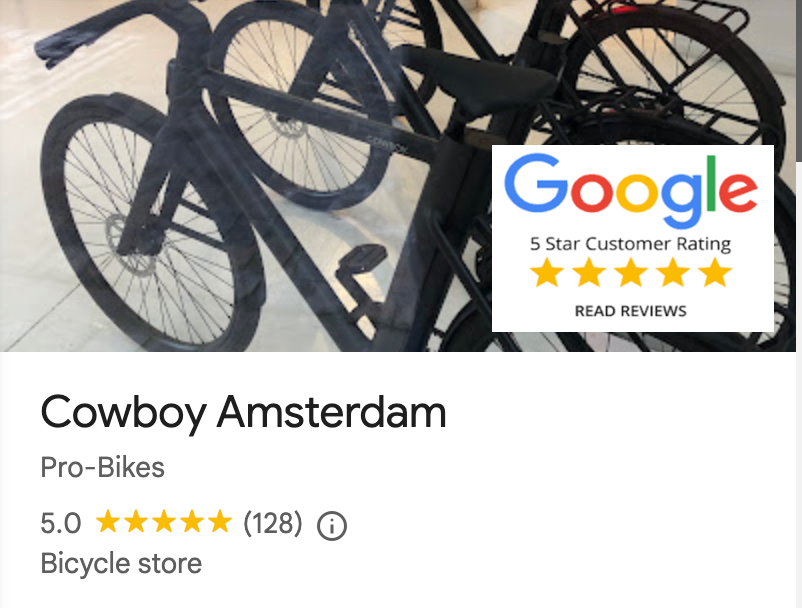Click READ REVIEWS on the Google badge
The width and height of the screenshot is (802, 608).
pyautogui.click(x=631, y=311)
